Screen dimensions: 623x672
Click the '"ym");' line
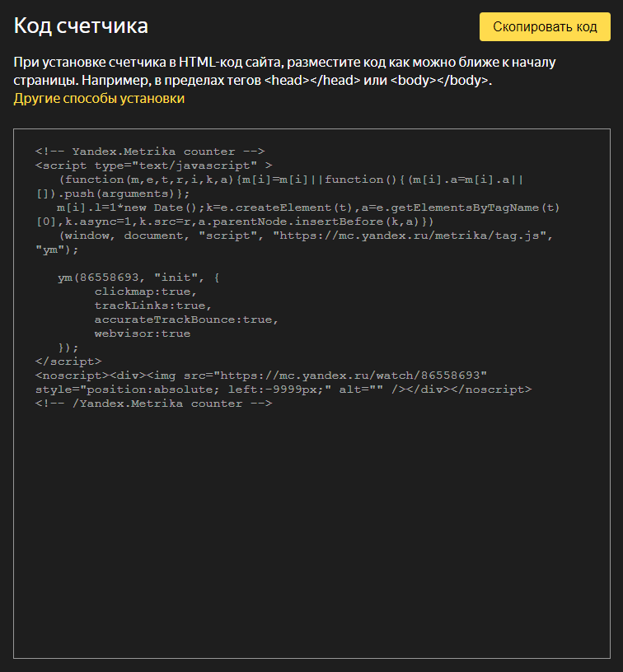point(57,250)
